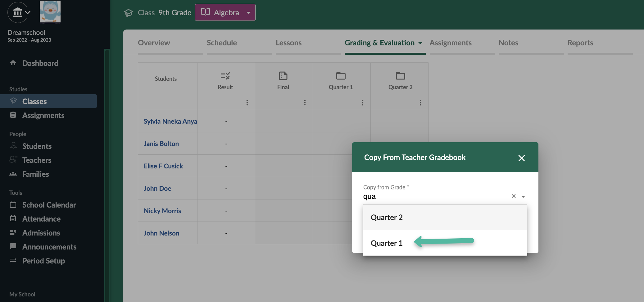Select Quarter 2 from the dropdown list
Screen dimensions: 644x302
coord(445,217)
